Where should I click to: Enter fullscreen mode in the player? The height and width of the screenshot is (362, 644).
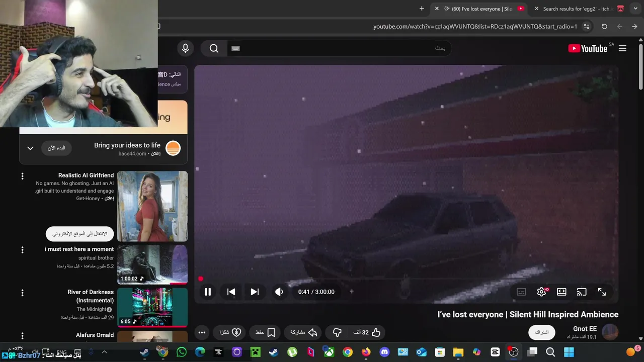tap(602, 292)
